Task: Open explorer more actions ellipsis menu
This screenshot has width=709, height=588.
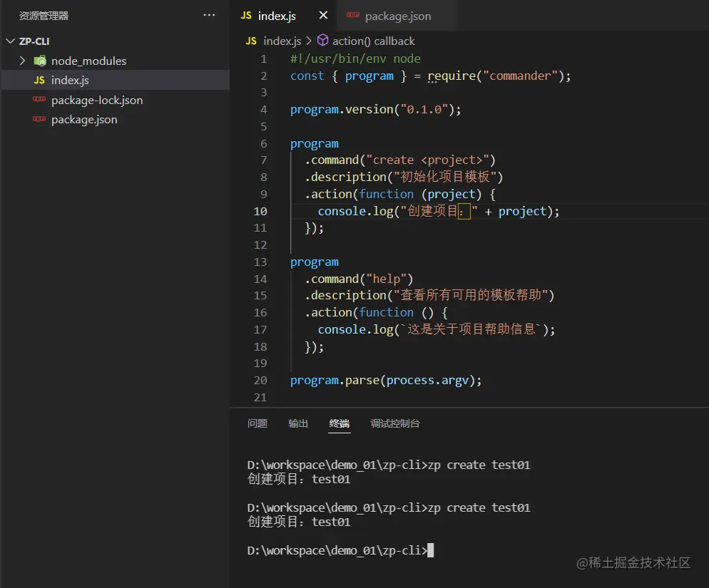Action: 209,16
